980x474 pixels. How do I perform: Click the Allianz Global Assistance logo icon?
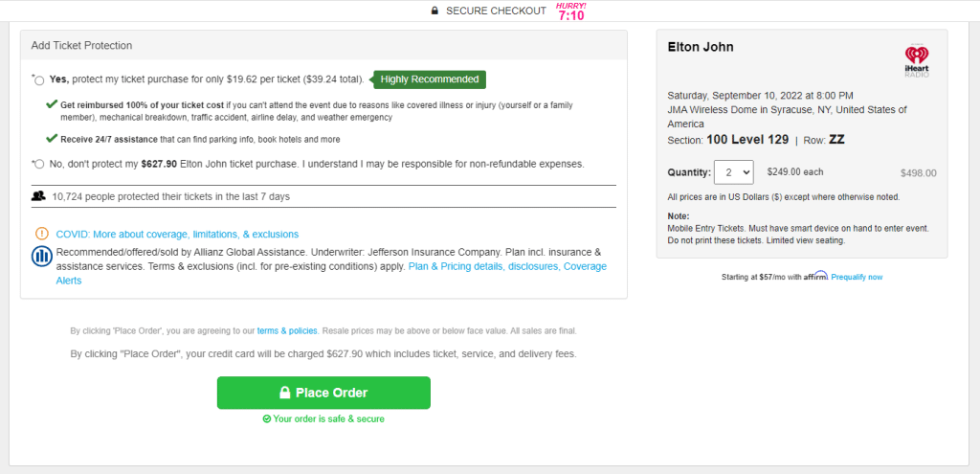pos(42,256)
